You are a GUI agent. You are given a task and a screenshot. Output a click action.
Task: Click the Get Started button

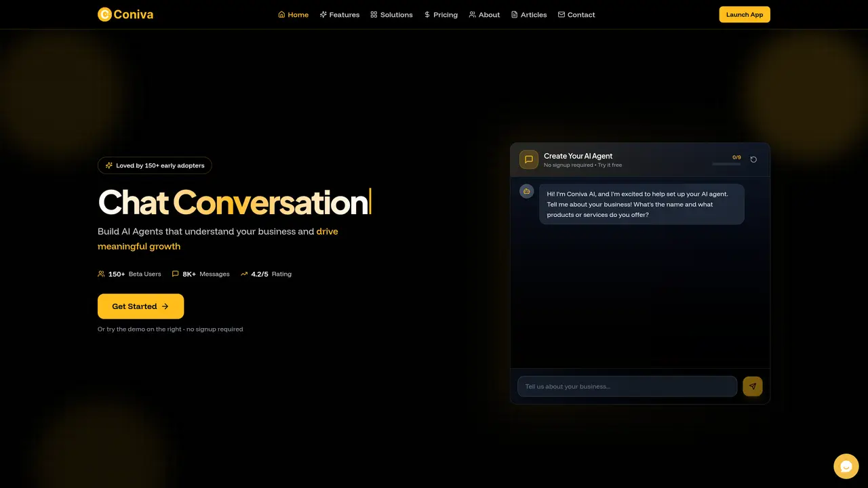140,306
